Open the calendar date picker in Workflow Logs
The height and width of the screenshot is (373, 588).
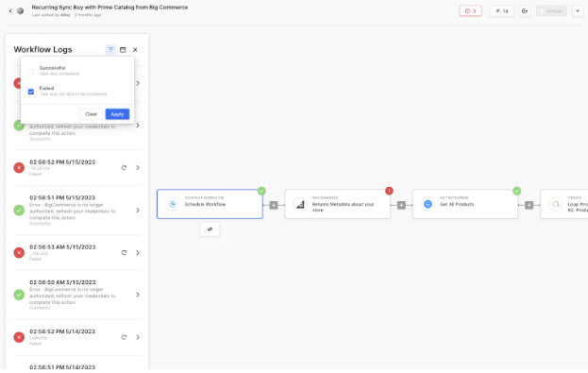123,49
